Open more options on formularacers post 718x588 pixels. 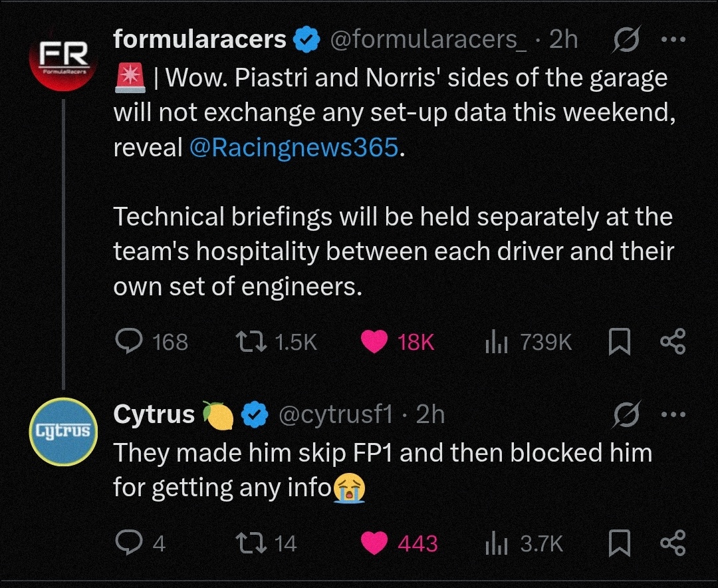tap(672, 40)
